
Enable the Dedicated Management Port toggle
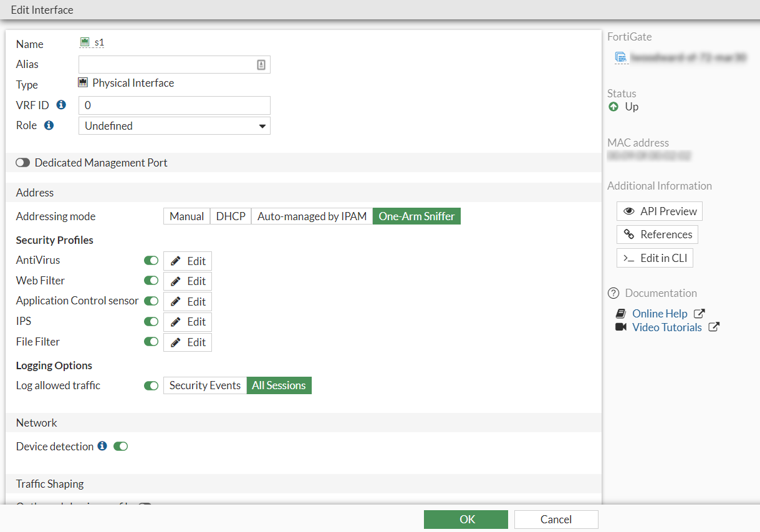coord(22,162)
